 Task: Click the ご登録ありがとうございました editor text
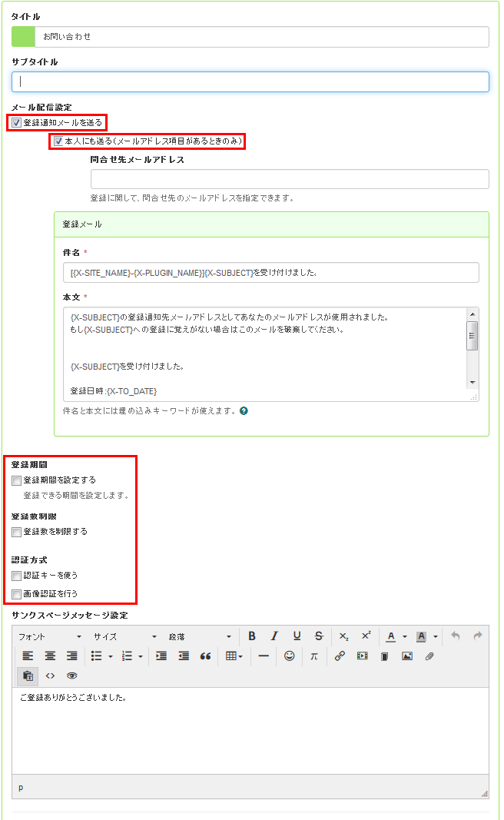73,698
